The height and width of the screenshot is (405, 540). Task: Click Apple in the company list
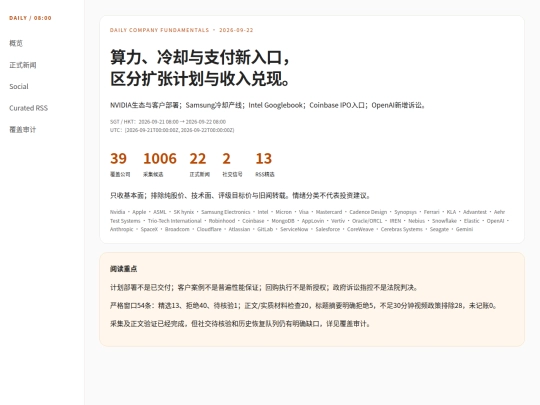click(139, 212)
